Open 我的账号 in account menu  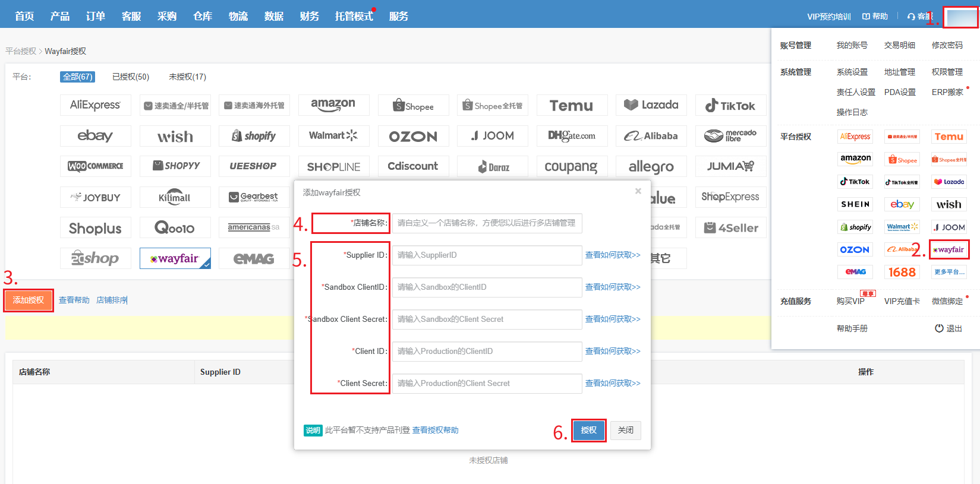tap(852, 45)
